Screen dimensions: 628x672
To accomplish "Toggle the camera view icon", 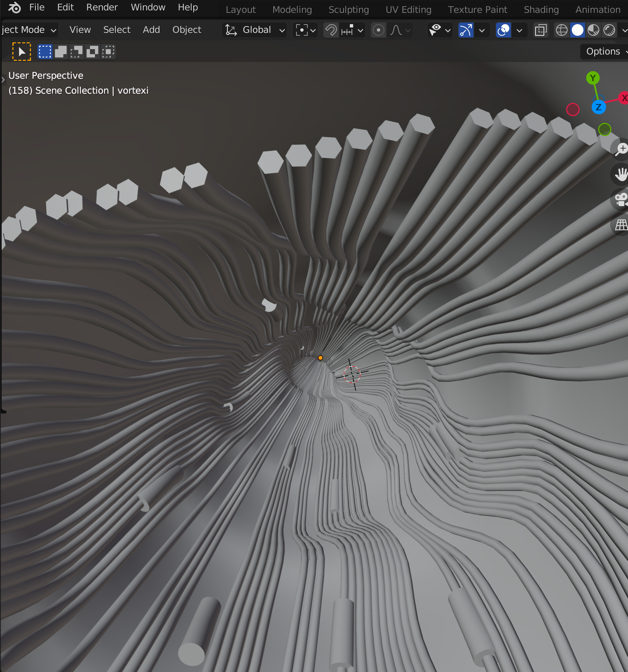I will click(x=621, y=200).
